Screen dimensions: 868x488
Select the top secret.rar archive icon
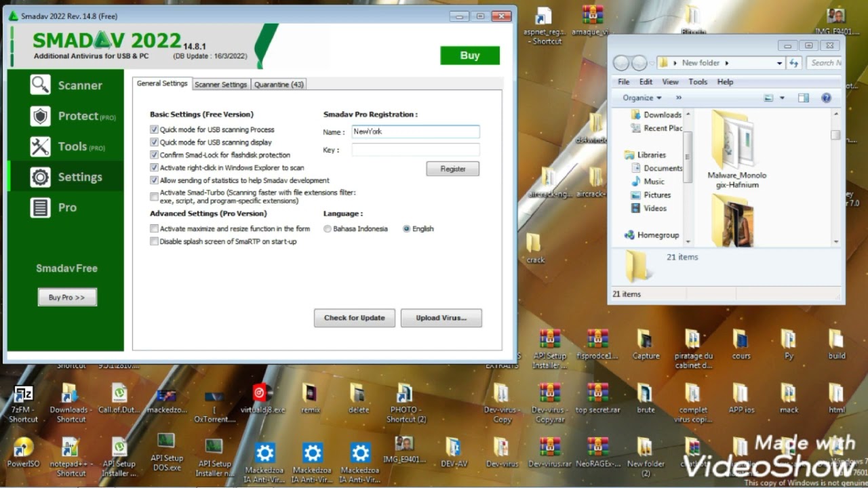pyautogui.click(x=597, y=399)
